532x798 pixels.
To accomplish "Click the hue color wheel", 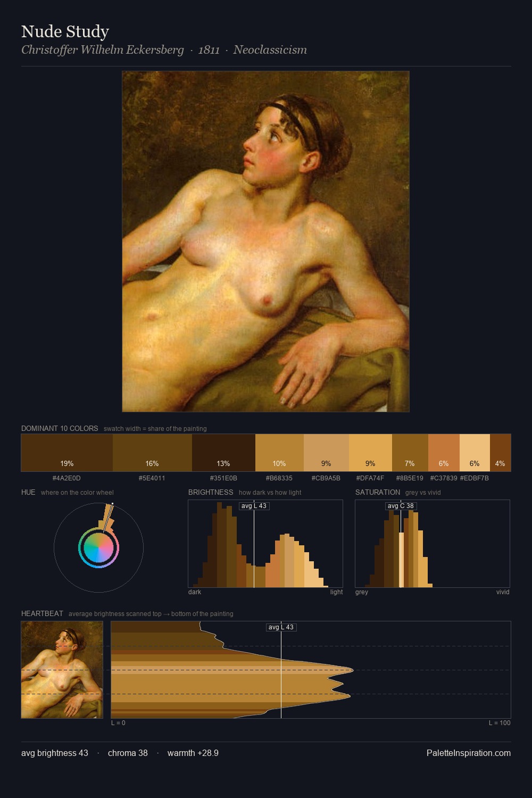I will click(98, 547).
